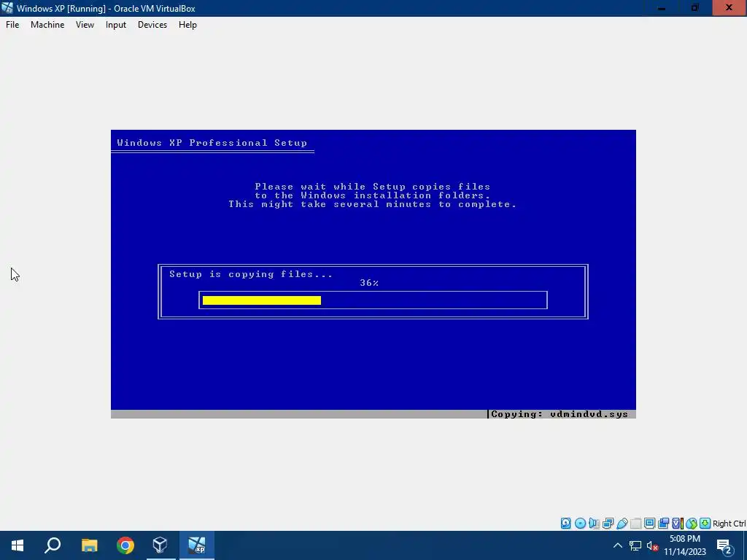747x560 pixels.
Task: Click the mouse integration status icon
Action: coord(692,524)
